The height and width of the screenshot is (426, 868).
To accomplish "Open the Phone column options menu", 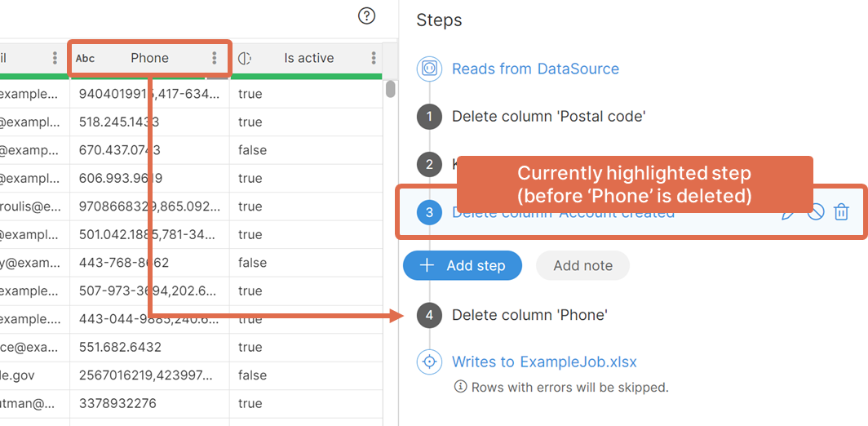I will [215, 58].
